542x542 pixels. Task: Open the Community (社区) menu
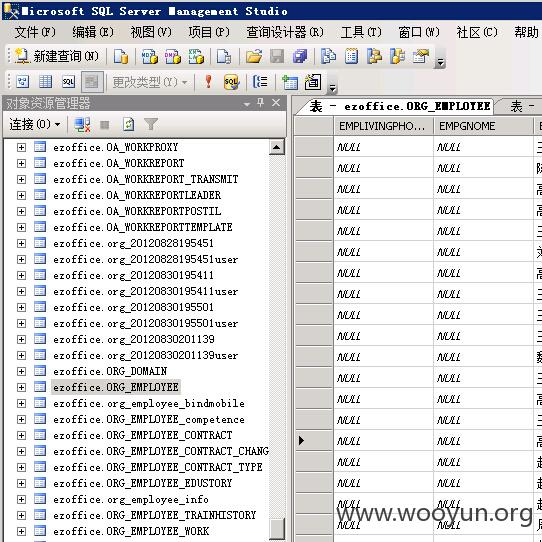point(477,32)
